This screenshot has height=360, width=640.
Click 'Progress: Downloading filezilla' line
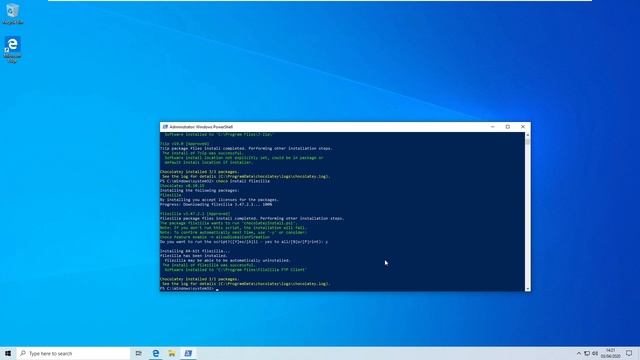[x=216, y=204]
